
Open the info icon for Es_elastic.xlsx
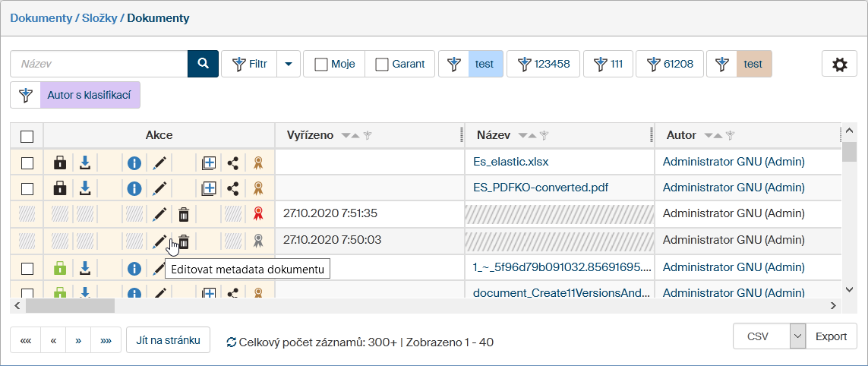click(134, 162)
